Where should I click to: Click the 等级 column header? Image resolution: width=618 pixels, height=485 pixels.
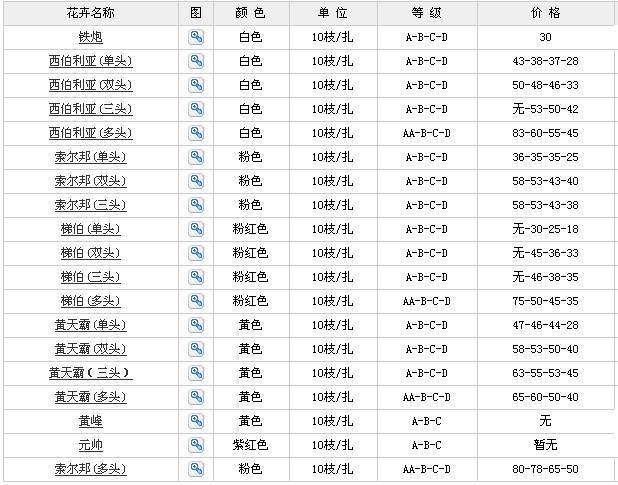pyautogui.click(x=427, y=13)
